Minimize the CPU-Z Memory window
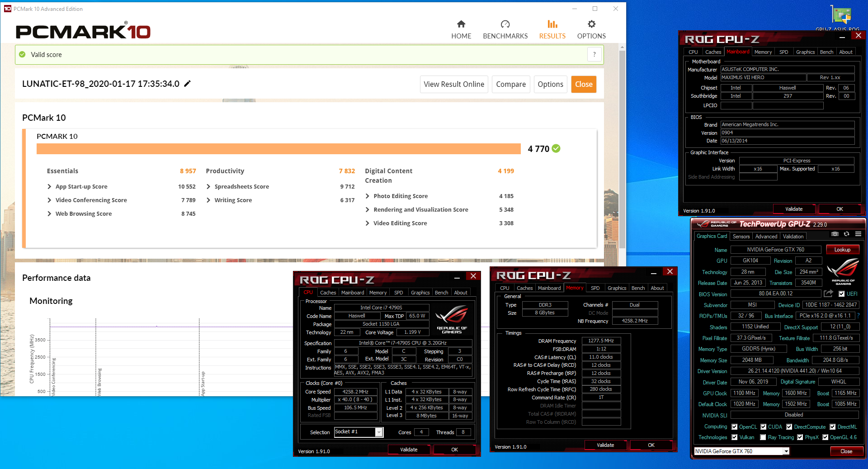Image resolution: width=868 pixels, height=469 pixels. pos(653,272)
